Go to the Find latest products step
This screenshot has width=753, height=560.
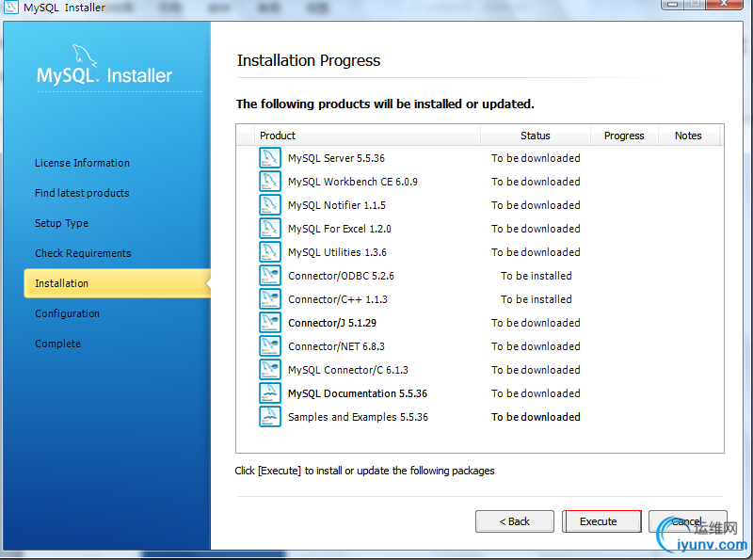82,193
